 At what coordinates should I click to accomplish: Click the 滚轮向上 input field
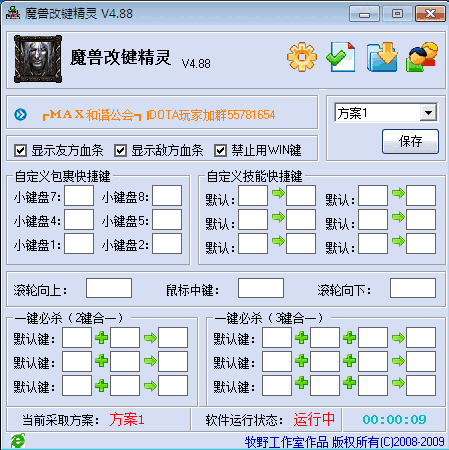(109, 288)
